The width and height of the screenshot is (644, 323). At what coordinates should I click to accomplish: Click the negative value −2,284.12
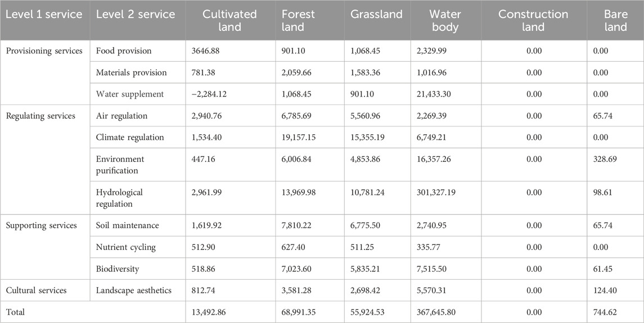(213, 94)
